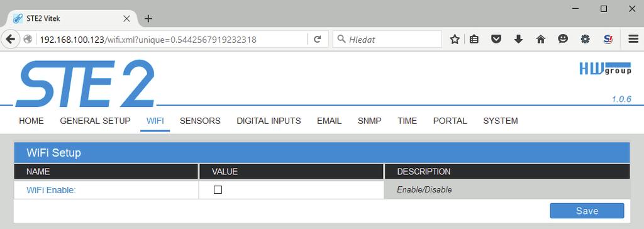Open the GENERAL SETUP page

pos(95,121)
